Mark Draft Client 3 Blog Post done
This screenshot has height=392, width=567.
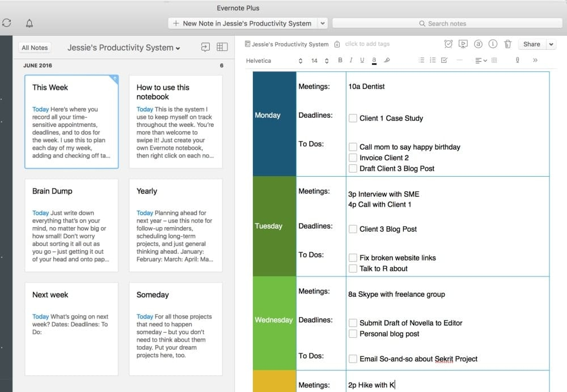click(353, 168)
